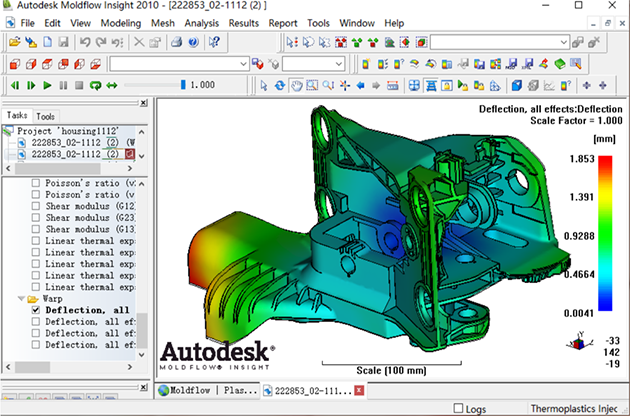The image size is (630, 416).
Task: Click the animation frame slider handle
Action: pyautogui.click(x=183, y=85)
